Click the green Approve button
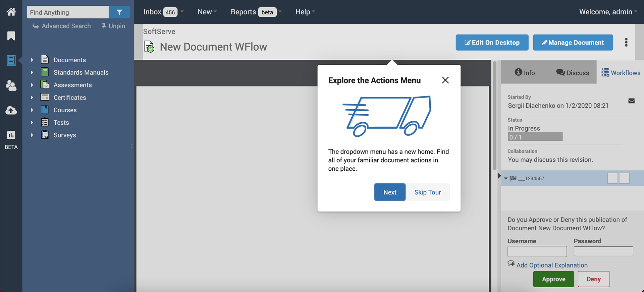 (x=553, y=279)
